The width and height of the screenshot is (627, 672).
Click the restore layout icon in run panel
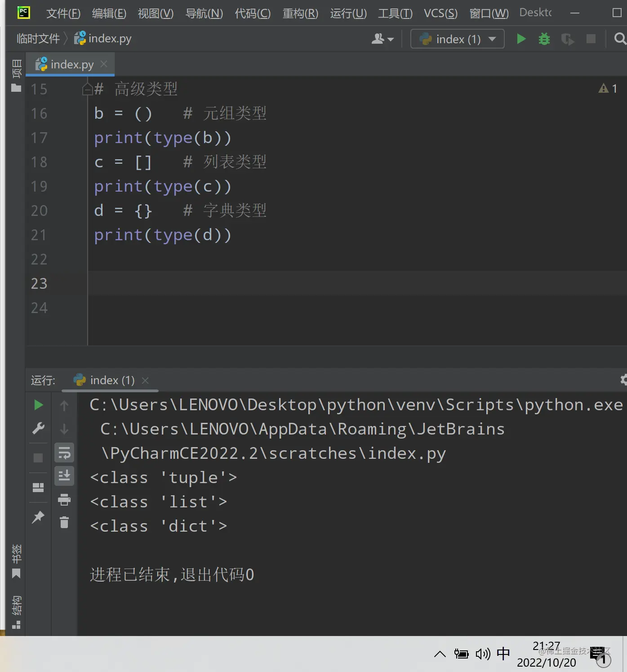click(38, 488)
